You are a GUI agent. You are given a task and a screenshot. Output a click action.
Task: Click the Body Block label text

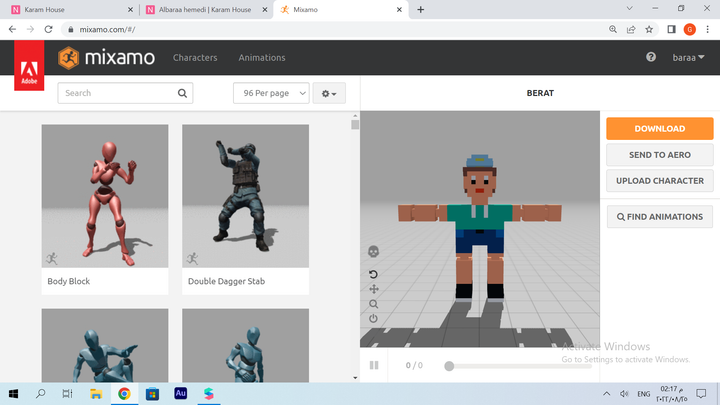tap(68, 281)
